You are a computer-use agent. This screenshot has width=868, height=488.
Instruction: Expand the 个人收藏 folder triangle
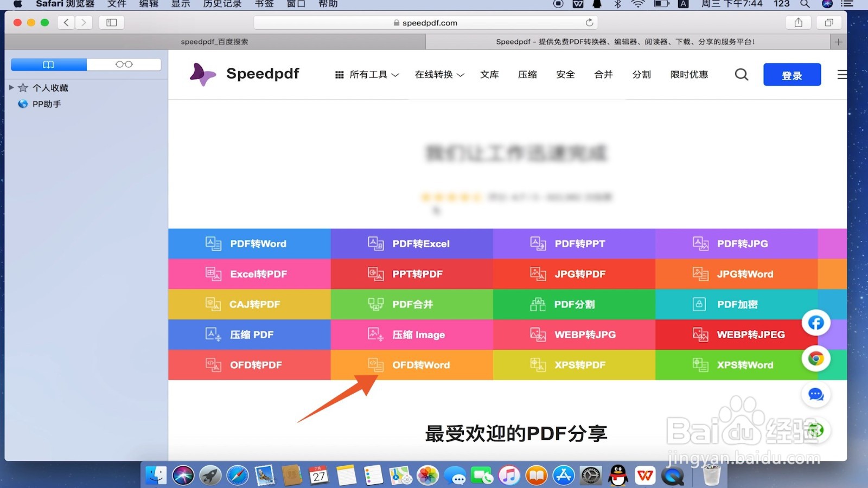(11, 87)
